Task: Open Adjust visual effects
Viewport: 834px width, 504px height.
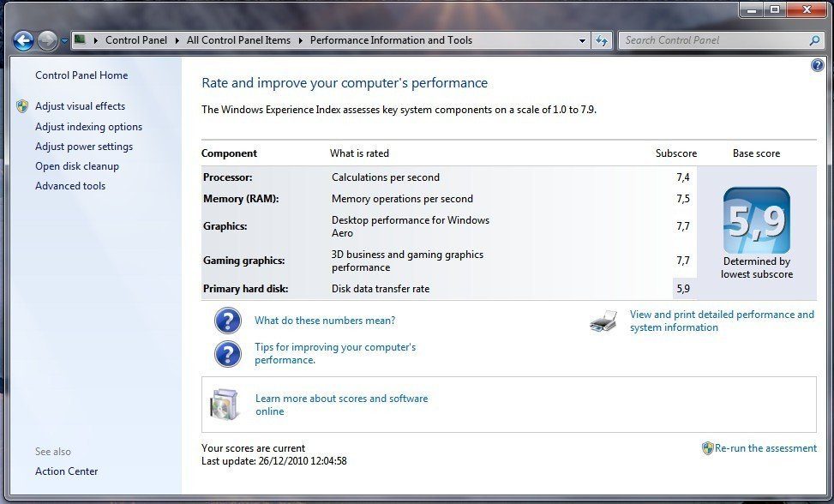Action: (x=81, y=106)
